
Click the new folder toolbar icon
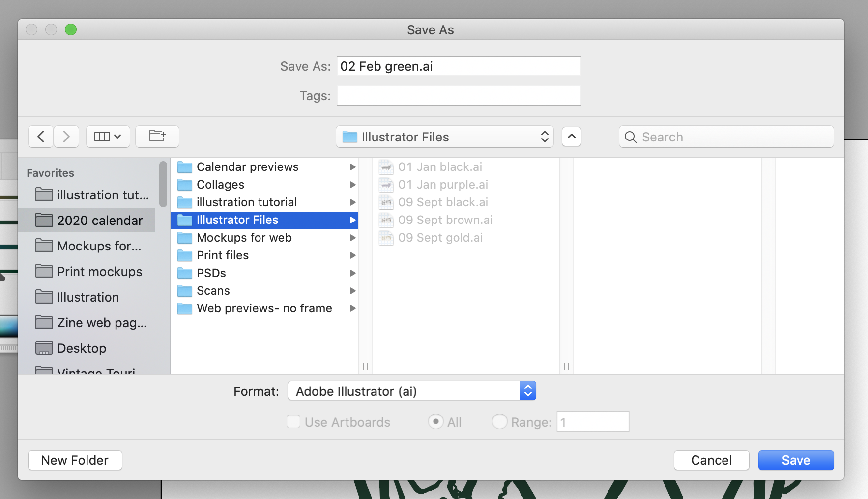(157, 137)
